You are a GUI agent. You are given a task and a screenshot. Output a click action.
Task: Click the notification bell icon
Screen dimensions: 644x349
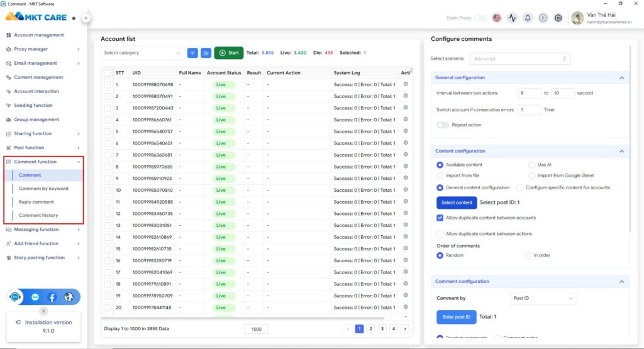point(528,18)
